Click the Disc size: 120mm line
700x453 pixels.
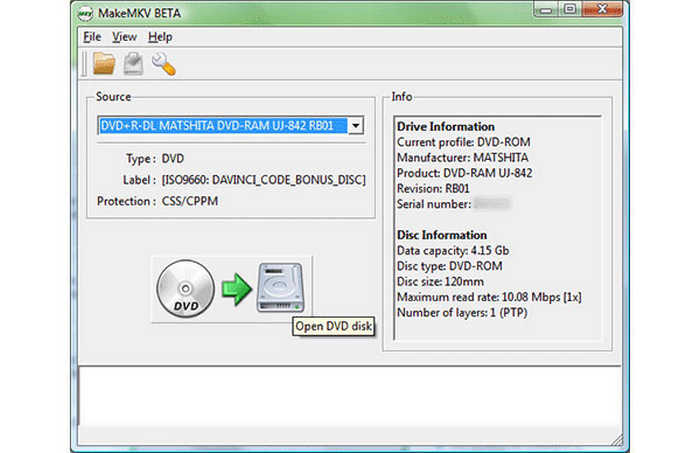click(x=440, y=282)
